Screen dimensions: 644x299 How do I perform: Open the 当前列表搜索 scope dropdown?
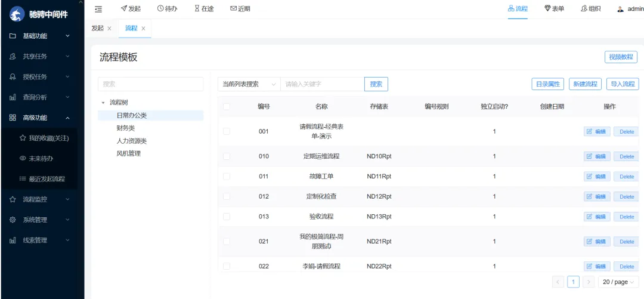click(249, 84)
